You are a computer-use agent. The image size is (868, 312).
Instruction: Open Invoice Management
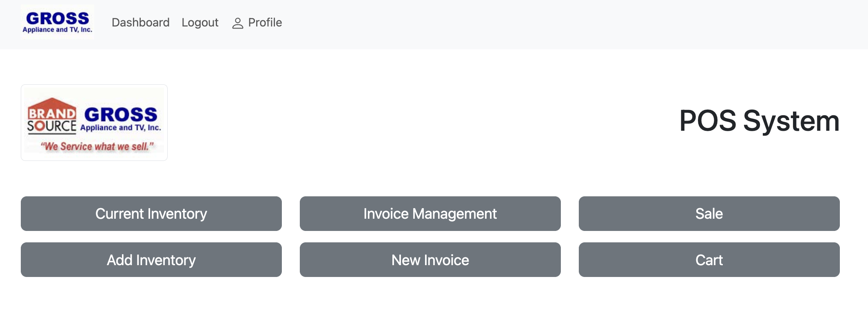coord(430,214)
